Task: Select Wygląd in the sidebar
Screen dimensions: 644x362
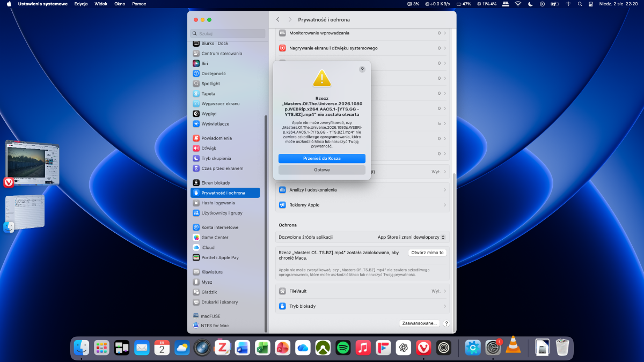Action: coord(225,114)
